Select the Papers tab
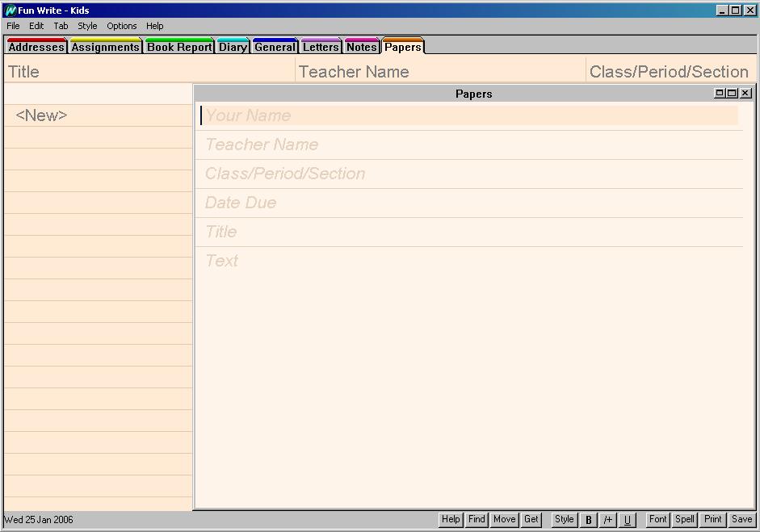Viewport: 760px width, 532px height. click(x=403, y=47)
